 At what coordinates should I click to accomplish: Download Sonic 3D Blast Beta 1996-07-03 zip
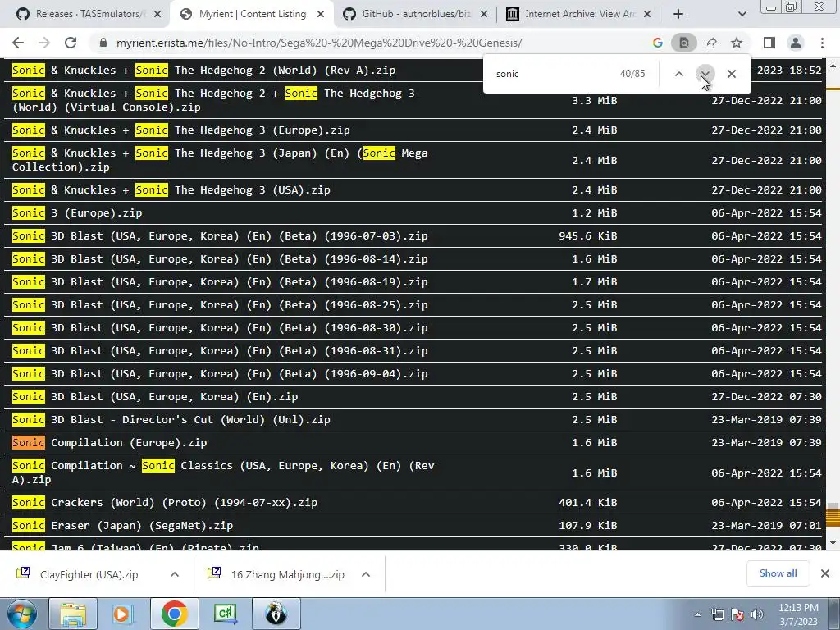[x=220, y=235]
